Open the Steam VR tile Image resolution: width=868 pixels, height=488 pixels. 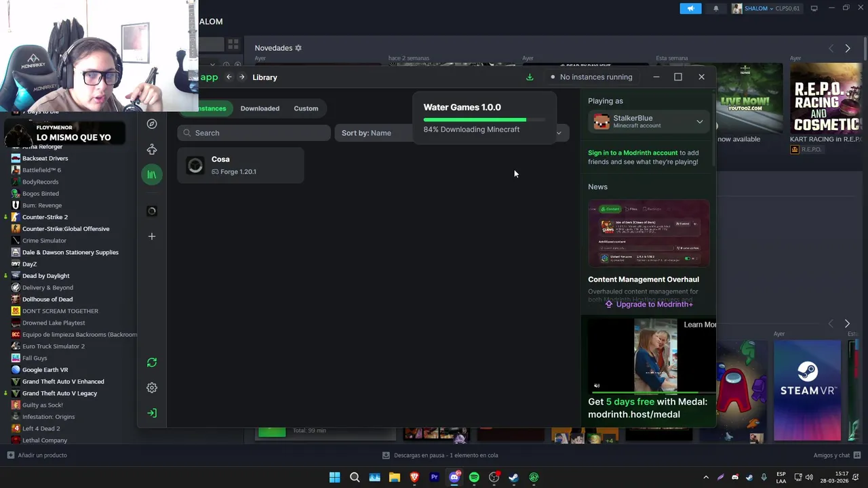807,390
